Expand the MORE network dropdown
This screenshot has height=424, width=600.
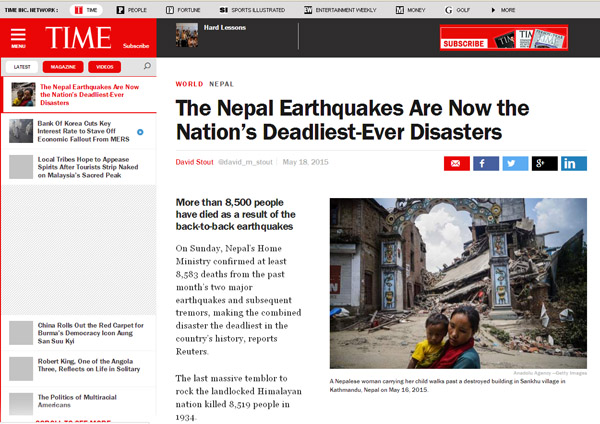point(504,9)
